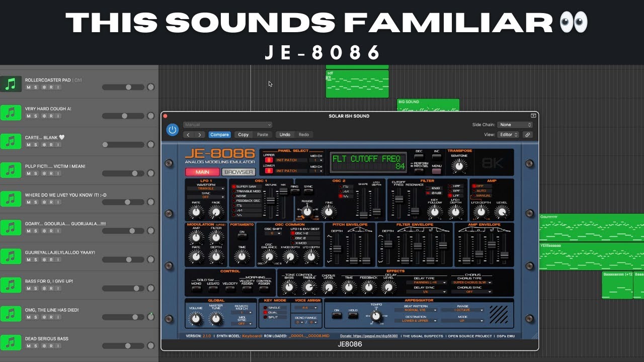The image size is (644, 362).
Task: Click the pan knob on BASS FOR G track
Action: point(150,288)
